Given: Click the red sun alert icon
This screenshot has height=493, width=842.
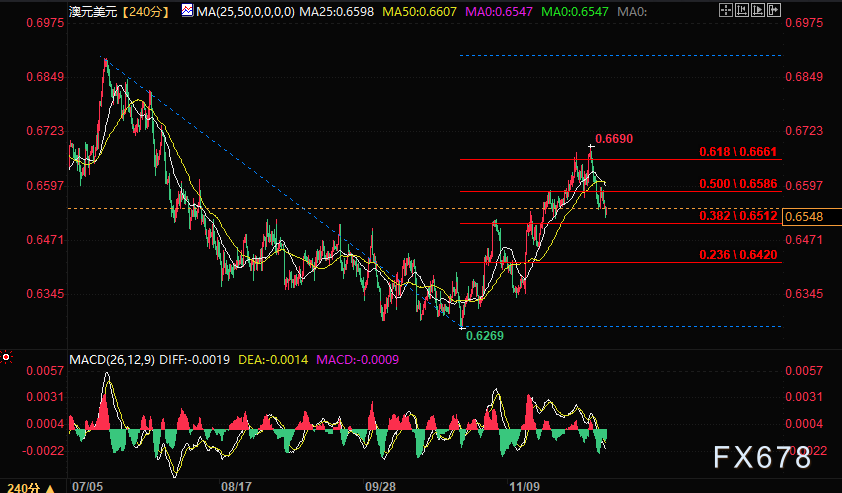Looking at the screenshot, I should pos(6,357).
